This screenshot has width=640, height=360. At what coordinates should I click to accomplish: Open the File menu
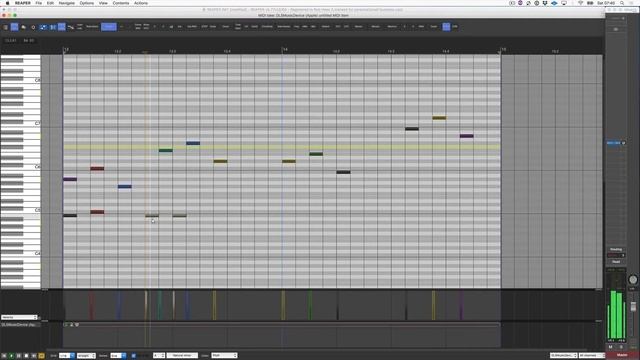(38, 3)
